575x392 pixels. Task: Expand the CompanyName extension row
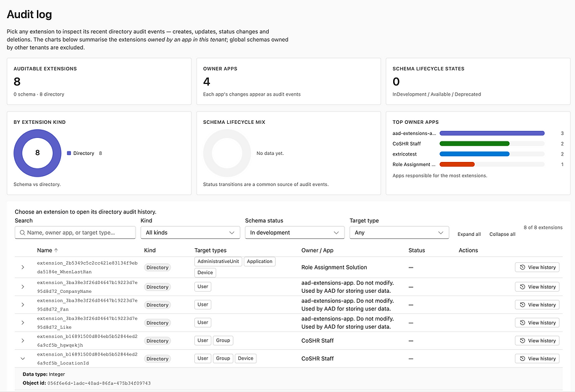click(23, 287)
